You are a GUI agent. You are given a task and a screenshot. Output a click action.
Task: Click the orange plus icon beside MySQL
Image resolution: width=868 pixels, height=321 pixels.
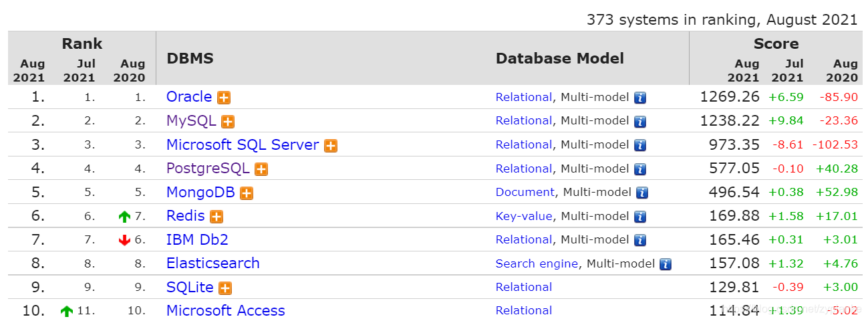228,122
